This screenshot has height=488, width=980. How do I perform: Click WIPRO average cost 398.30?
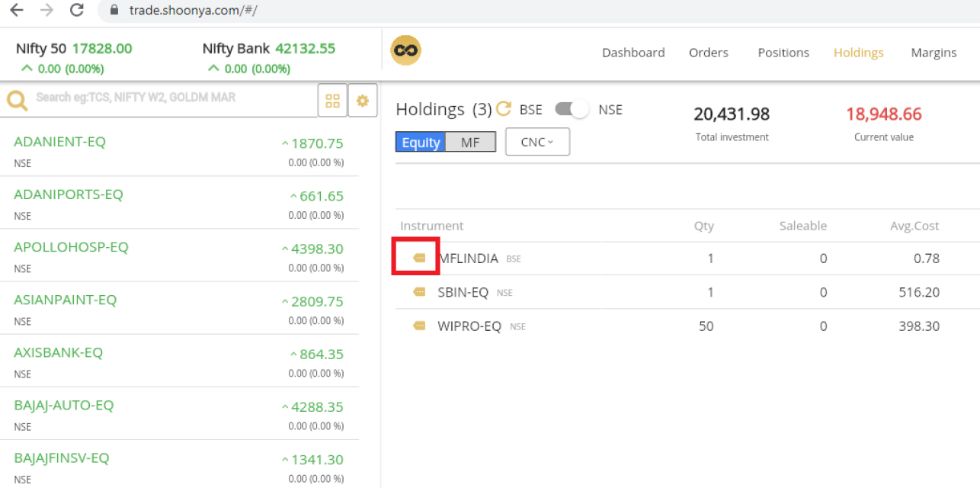pyautogui.click(x=919, y=326)
